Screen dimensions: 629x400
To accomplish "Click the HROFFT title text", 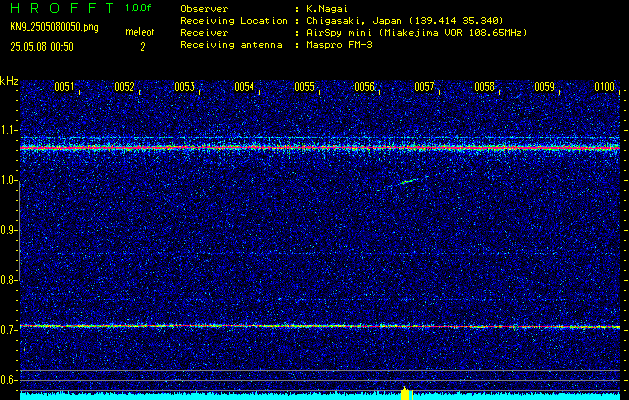I will [x=63, y=8].
